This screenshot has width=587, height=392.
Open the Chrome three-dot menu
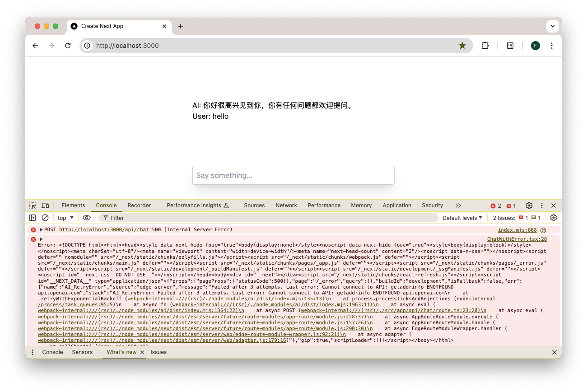(552, 46)
